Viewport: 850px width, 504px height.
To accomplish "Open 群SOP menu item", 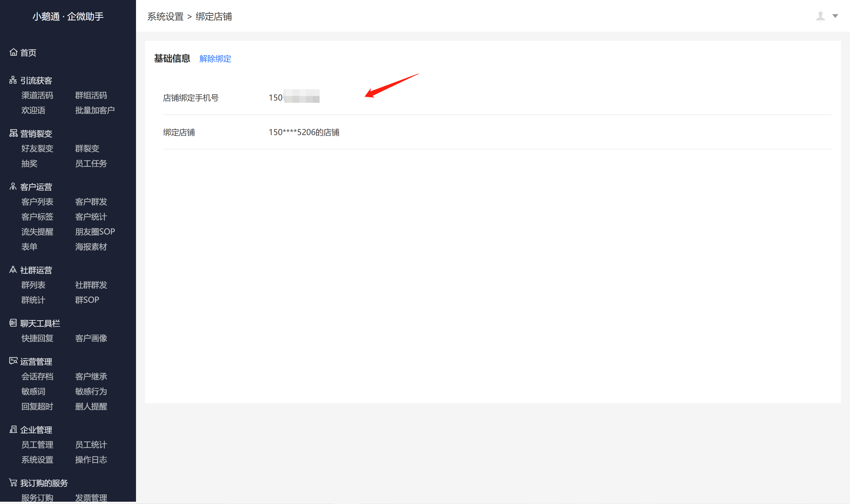I will tap(87, 300).
